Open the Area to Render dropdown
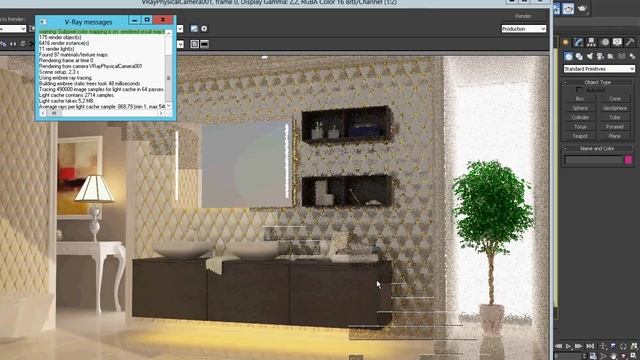 click(x=13, y=29)
